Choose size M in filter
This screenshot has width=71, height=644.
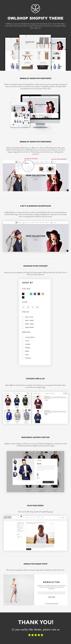pyautogui.click(x=28, y=307)
